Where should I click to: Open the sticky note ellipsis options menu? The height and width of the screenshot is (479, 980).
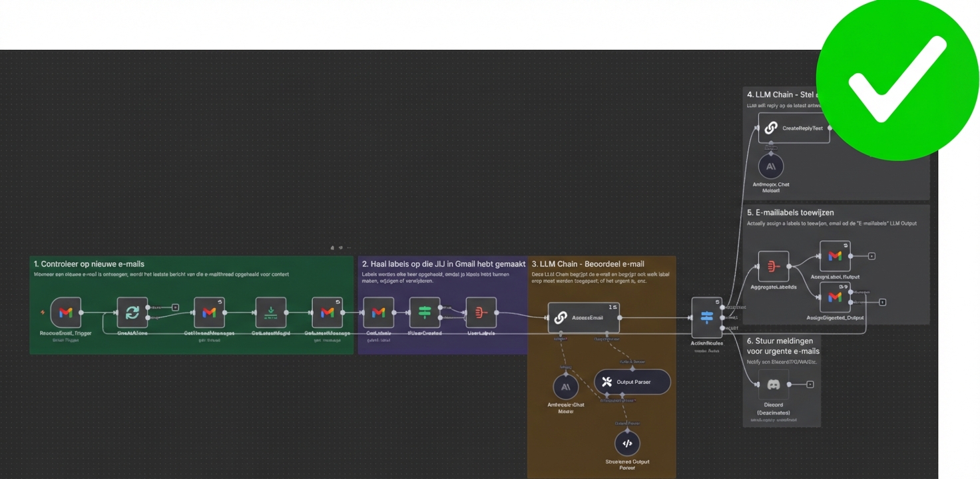coord(350,247)
